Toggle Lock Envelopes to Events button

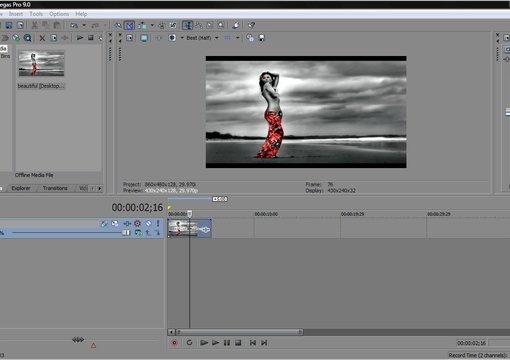point(162,25)
